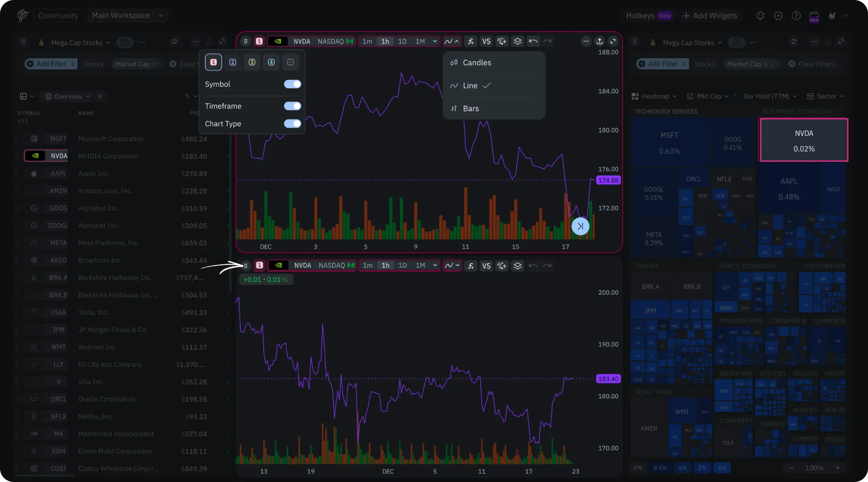Image resolution: width=868 pixels, height=482 pixels.
Task: Open layers icon in top chart toolbar
Action: point(517,41)
